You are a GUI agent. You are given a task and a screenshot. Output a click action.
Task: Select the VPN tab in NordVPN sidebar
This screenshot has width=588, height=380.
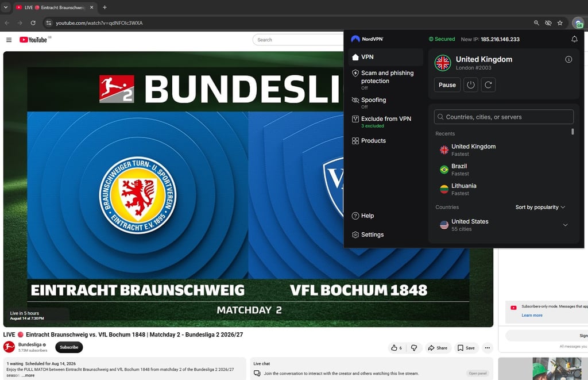click(x=385, y=57)
